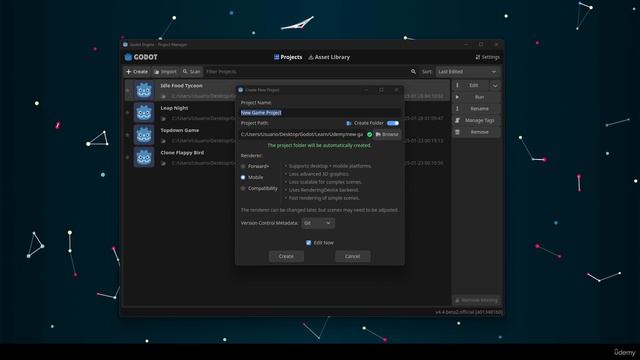Switch to Asset Library tab
This screenshot has height=360, width=640.
pos(329,57)
